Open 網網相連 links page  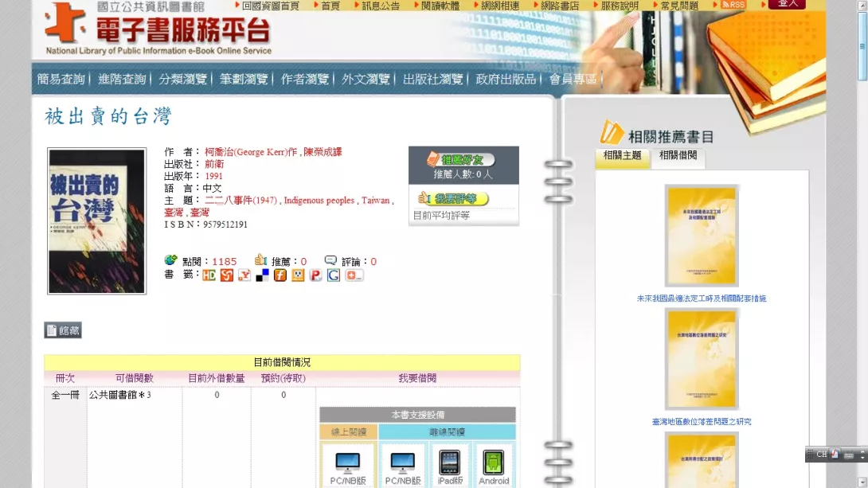pos(500,6)
